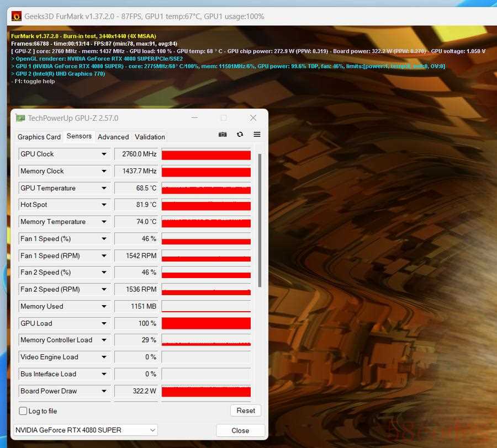The width and height of the screenshot is (497, 448).
Task: Expand the Fan 1 Speed (RPM) dropdown
Action: point(104,255)
